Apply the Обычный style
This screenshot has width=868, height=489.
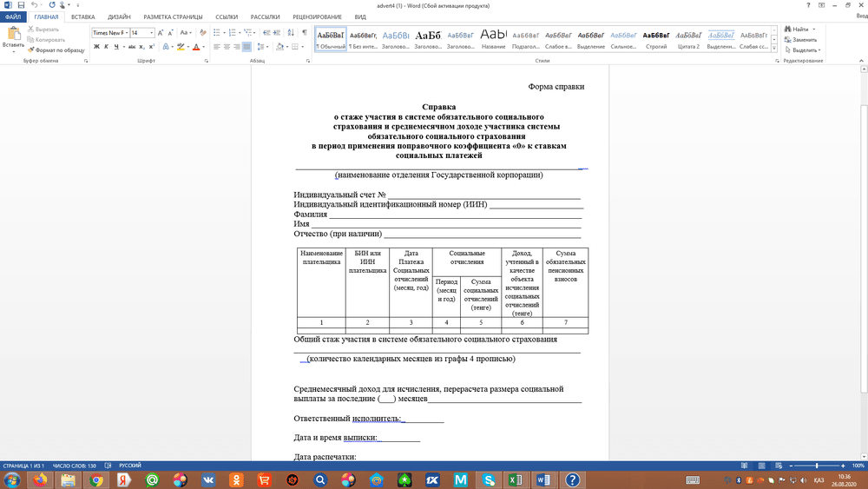331,39
